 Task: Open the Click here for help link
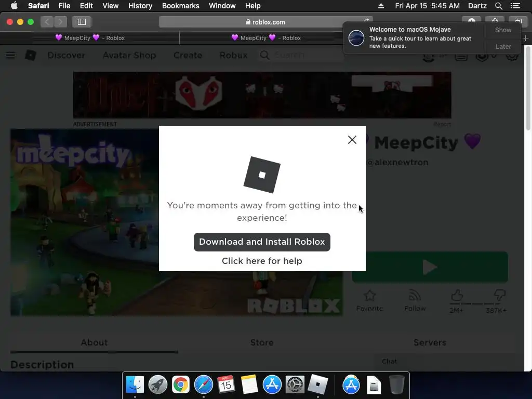click(x=262, y=261)
